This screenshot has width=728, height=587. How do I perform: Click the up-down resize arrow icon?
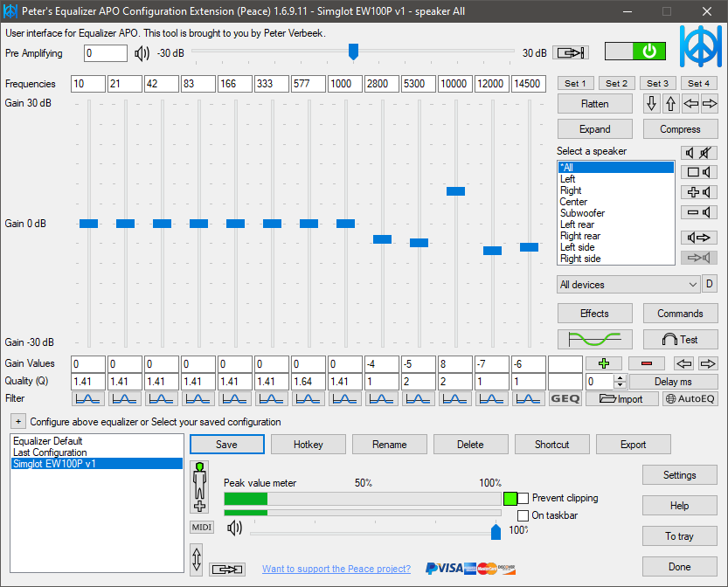click(197, 560)
